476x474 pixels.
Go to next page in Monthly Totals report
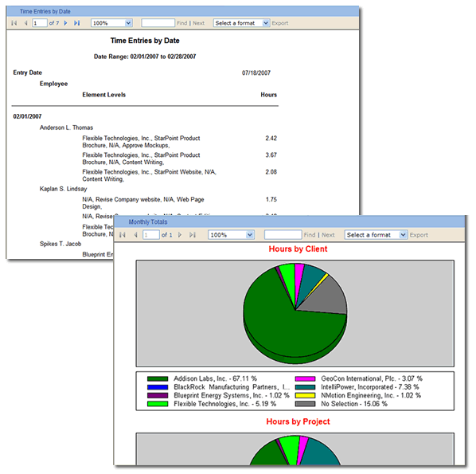click(x=180, y=235)
